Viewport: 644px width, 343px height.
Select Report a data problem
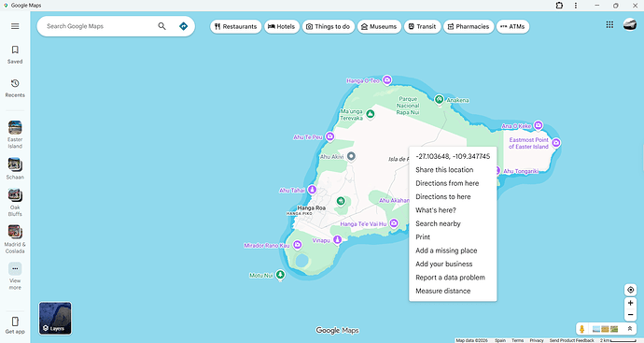tap(453, 278)
